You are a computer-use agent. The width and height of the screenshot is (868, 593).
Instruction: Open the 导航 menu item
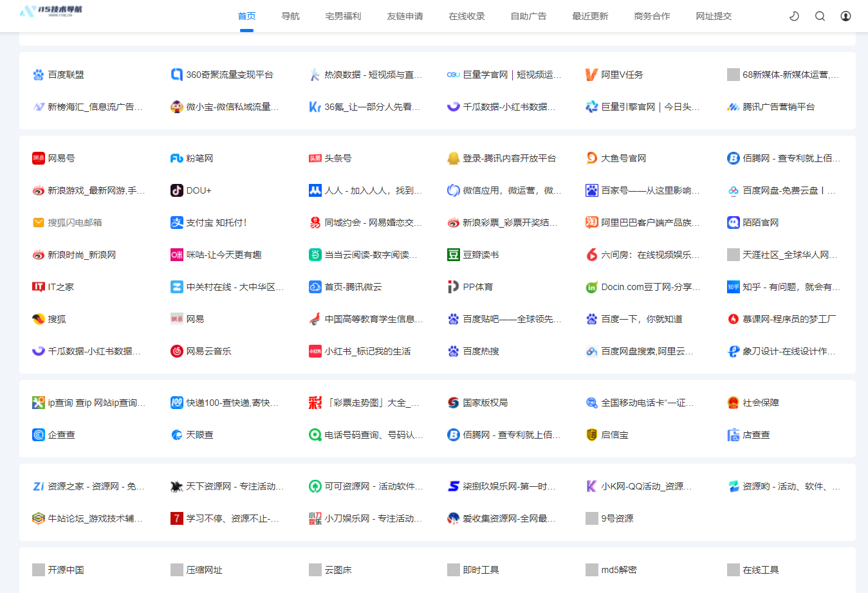[x=290, y=16]
